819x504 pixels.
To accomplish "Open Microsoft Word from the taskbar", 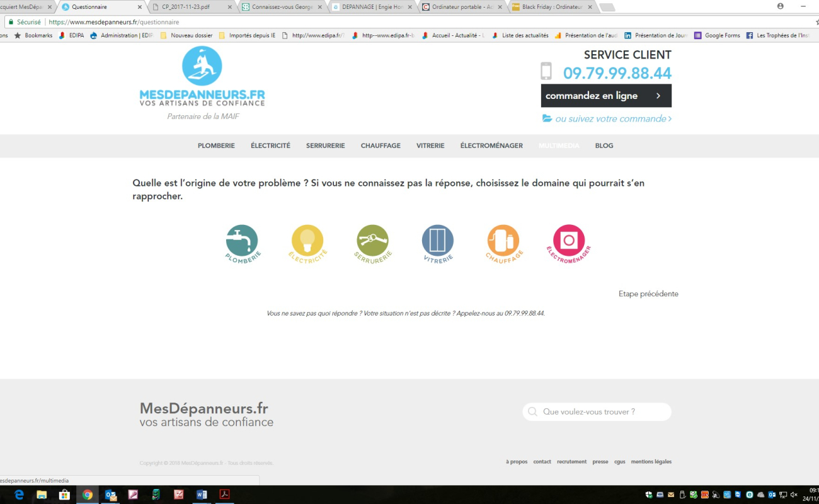I will (202, 495).
